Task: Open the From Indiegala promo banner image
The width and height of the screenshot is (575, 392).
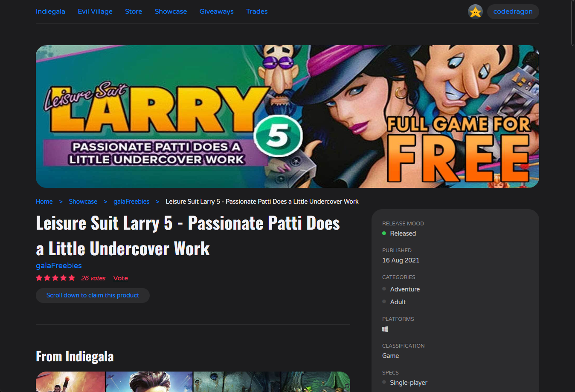Action: click(193, 382)
